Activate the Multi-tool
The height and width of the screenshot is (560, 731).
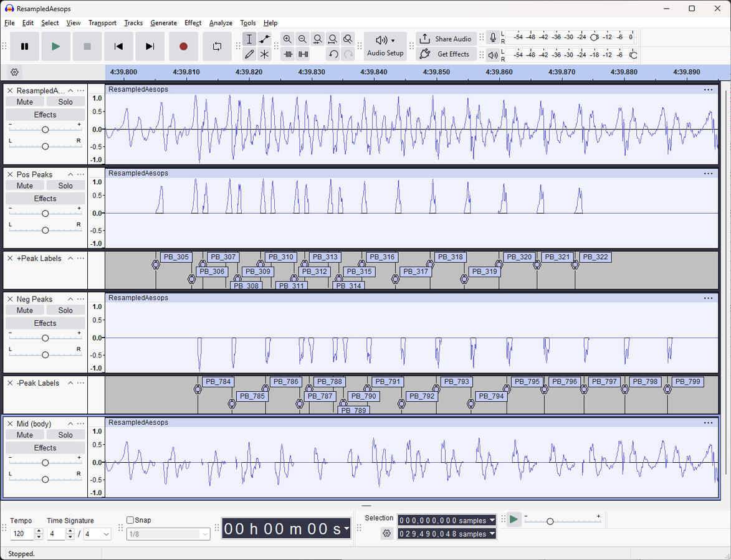264,54
